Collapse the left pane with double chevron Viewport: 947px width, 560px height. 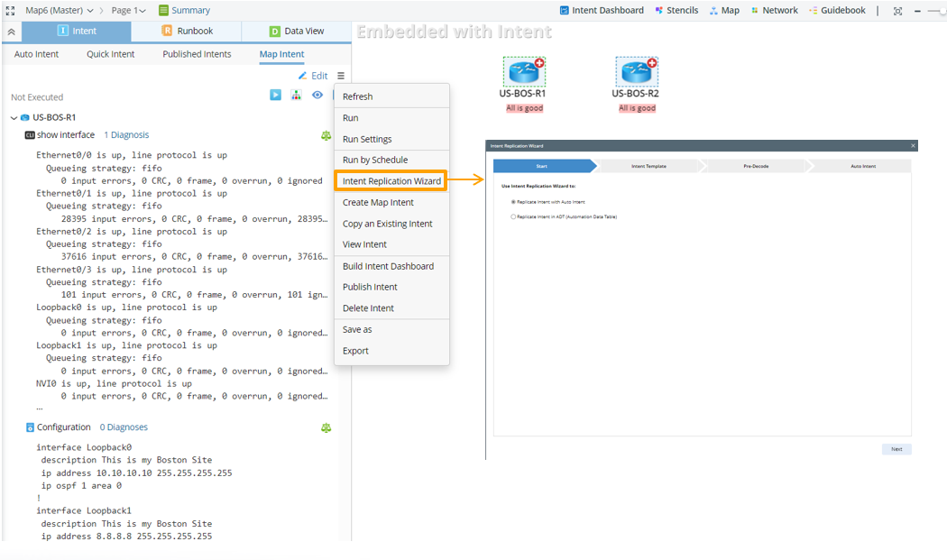[11, 32]
